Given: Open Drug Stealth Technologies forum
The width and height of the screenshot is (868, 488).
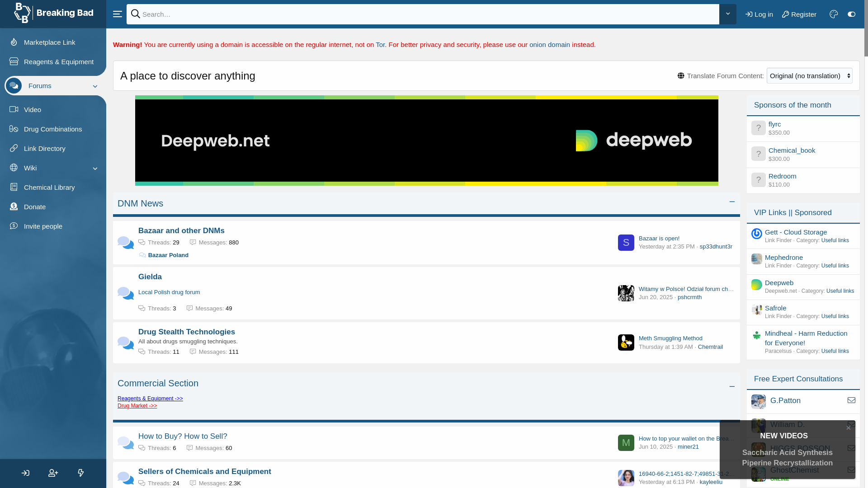Looking at the screenshot, I should [187, 332].
